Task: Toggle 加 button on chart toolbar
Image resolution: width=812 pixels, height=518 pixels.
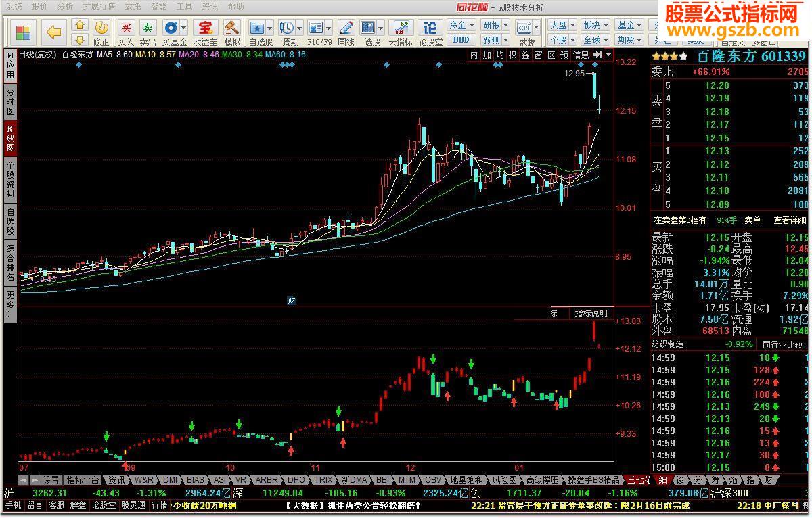Action: 487,55
